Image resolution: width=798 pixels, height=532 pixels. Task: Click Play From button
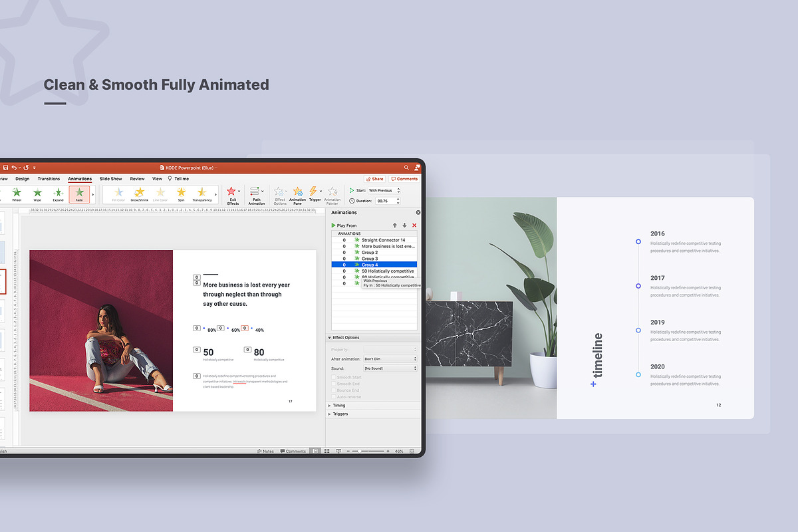point(344,225)
